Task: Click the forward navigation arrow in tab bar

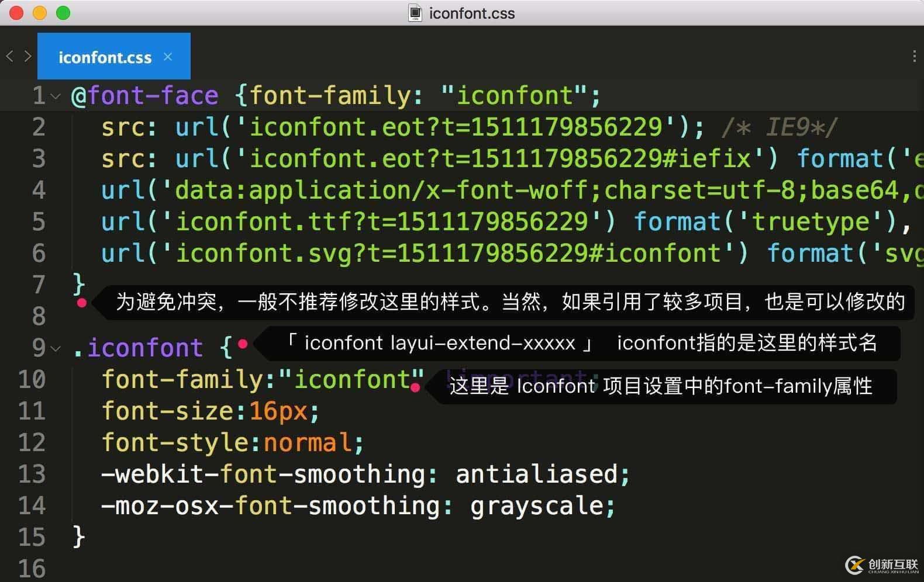Action: (27, 56)
